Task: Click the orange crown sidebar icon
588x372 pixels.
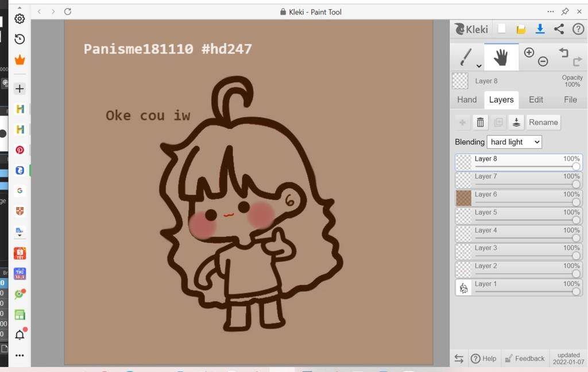Action: (20, 60)
